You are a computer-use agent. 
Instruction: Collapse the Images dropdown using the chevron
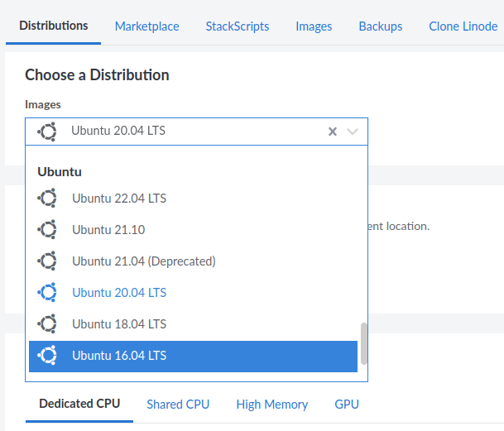353,132
